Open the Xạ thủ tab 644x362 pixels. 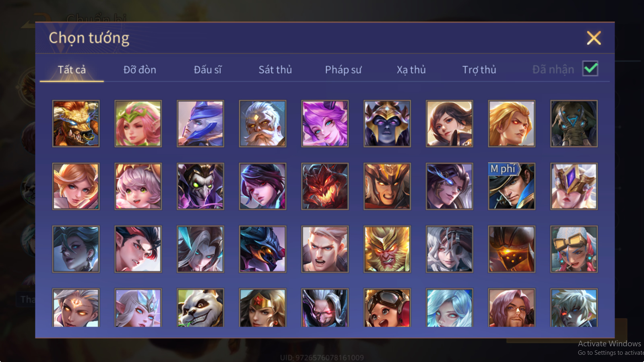(411, 70)
